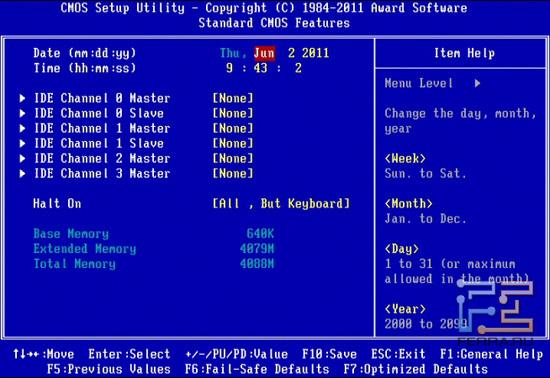
Task: Click 'Jan. to Dec.' help text
Action: point(425,219)
